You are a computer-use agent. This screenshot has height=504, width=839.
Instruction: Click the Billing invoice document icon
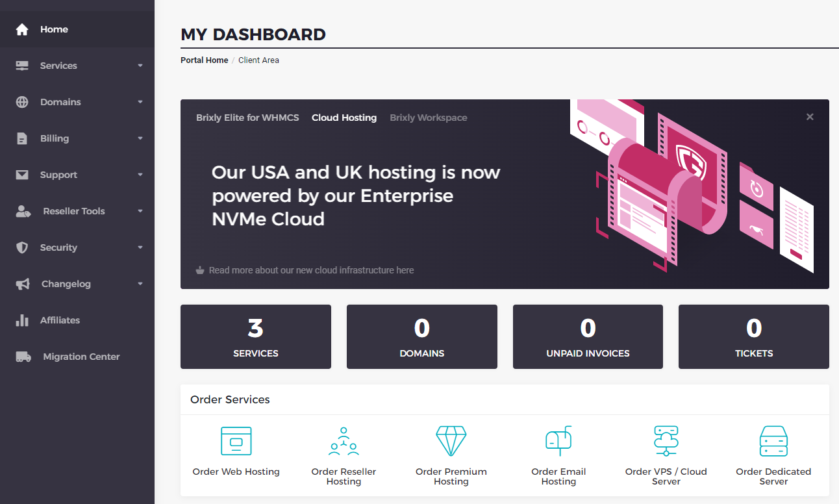coord(22,138)
